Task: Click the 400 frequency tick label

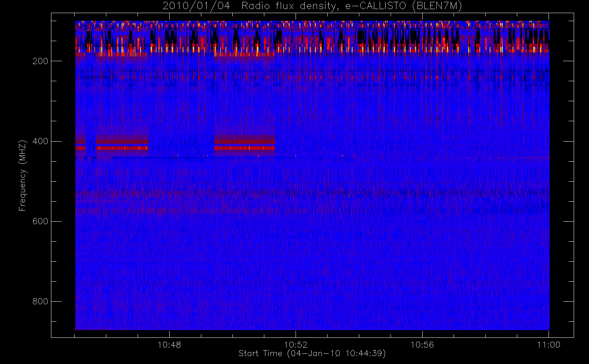Action: (40, 141)
